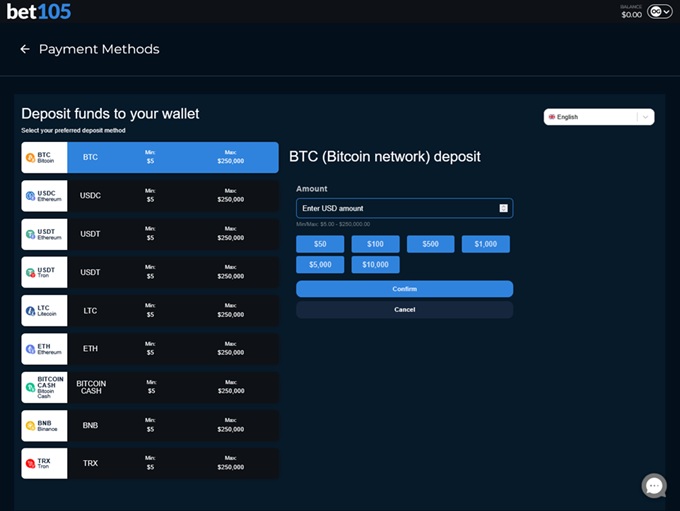Expand the language selector chevron
680x511 pixels.
(645, 117)
